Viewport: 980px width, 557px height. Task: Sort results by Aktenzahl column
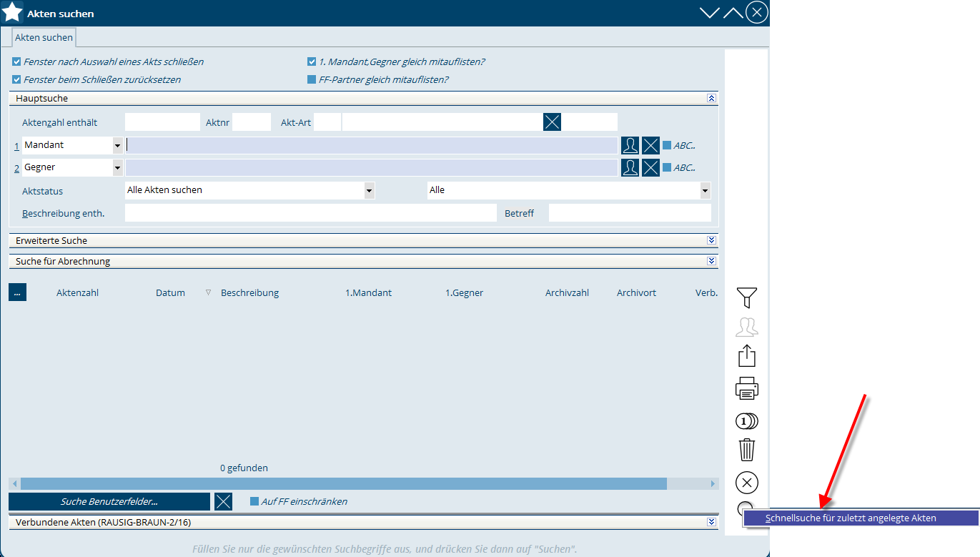pyautogui.click(x=77, y=292)
